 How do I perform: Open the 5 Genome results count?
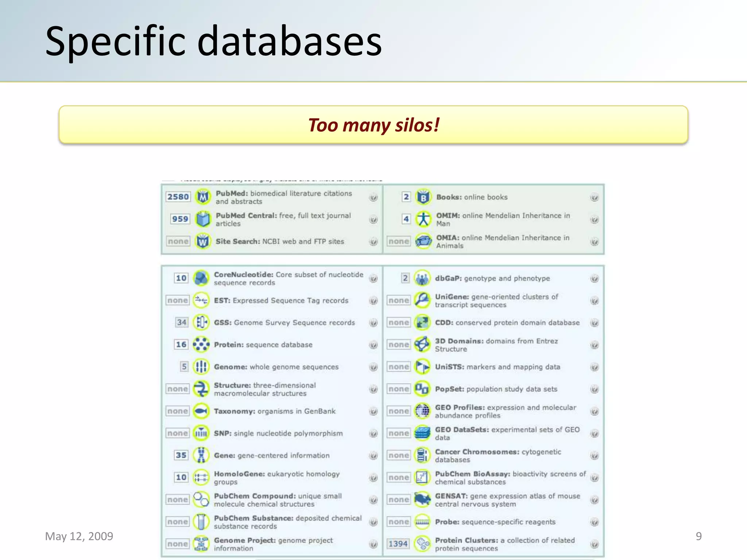point(184,367)
